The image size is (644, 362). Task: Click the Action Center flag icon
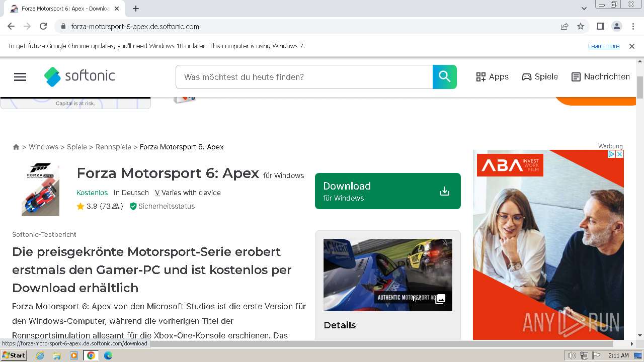tap(596, 355)
